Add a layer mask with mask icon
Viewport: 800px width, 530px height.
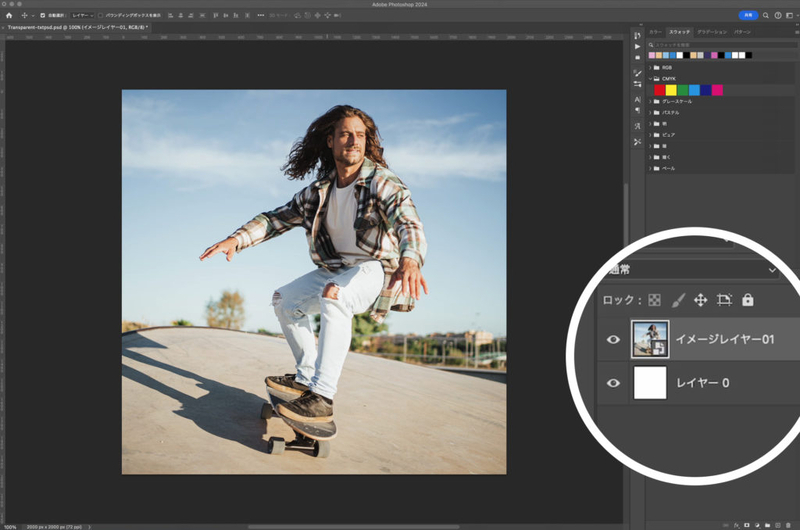coord(747,525)
